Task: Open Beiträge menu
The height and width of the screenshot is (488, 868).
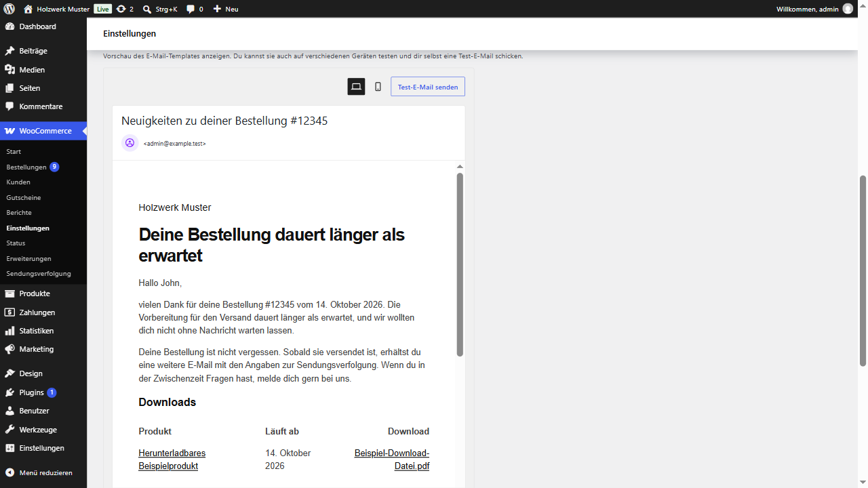Action: 43,51
